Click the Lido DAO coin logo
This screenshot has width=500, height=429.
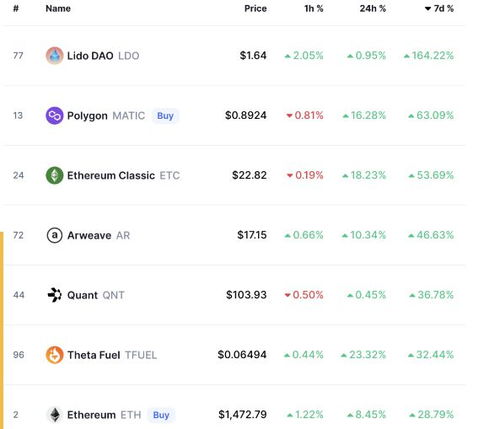pos(54,56)
